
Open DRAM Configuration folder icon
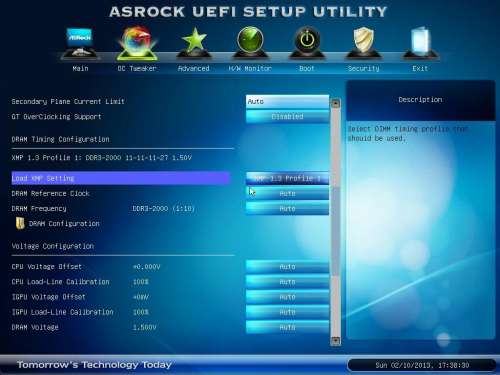click(20, 223)
